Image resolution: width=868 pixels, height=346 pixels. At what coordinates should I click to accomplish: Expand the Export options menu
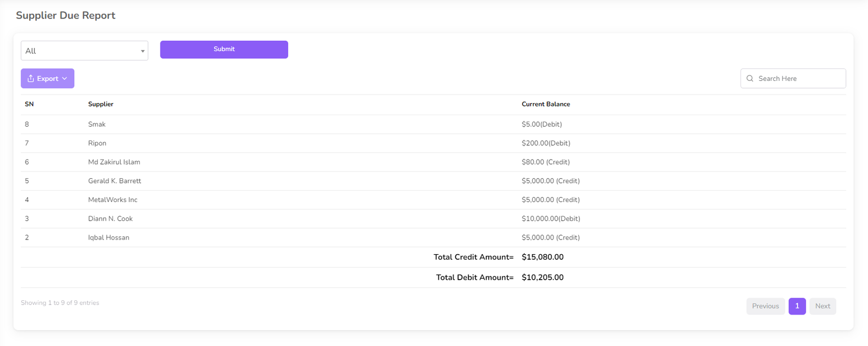(x=47, y=78)
